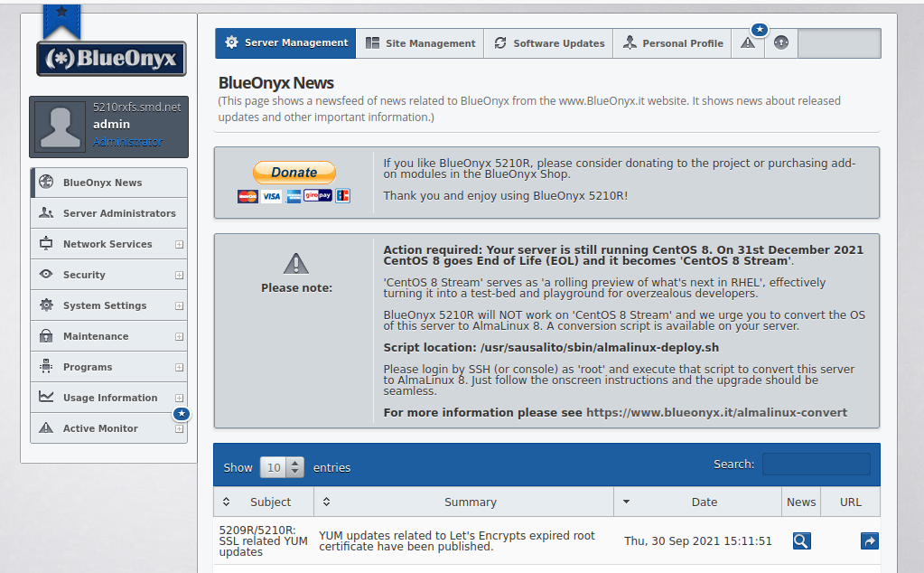Click the News column header
This screenshot has height=573, width=924.
(801, 502)
